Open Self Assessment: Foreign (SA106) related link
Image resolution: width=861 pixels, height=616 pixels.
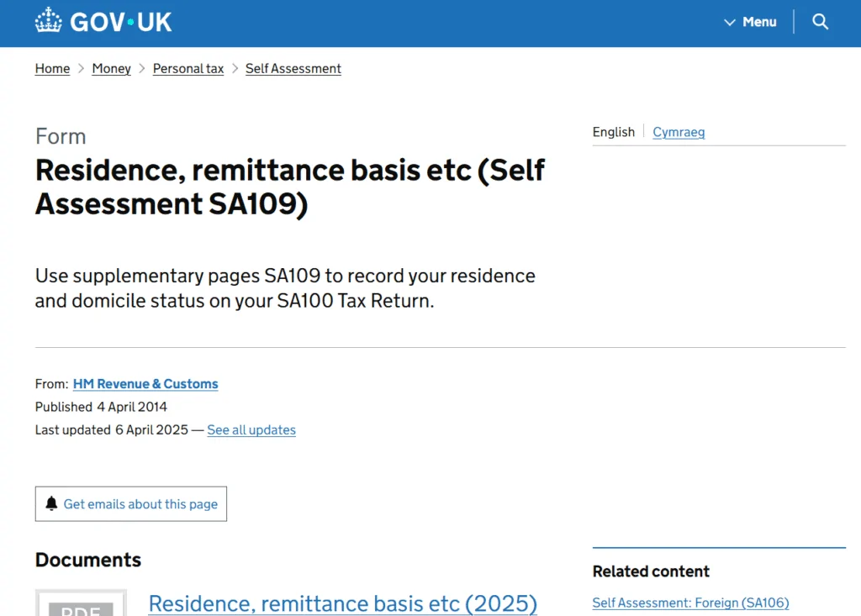(x=690, y=603)
